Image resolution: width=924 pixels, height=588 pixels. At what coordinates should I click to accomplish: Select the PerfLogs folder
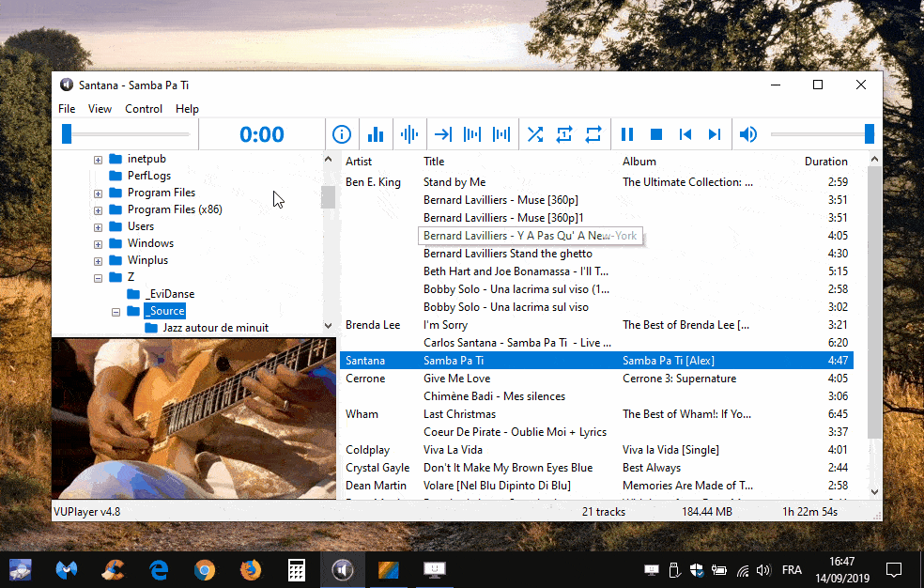(x=149, y=176)
